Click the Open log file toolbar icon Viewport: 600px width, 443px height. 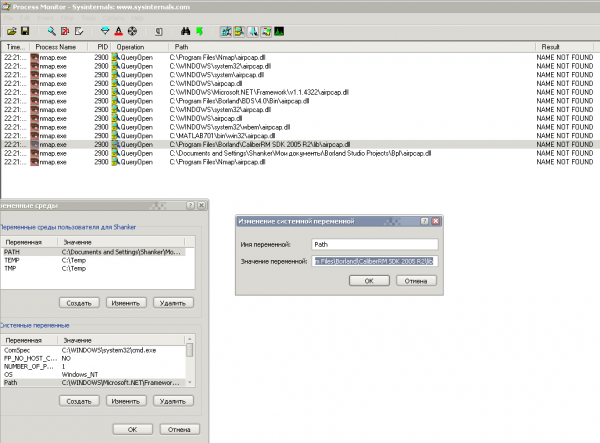tap(11, 31)
